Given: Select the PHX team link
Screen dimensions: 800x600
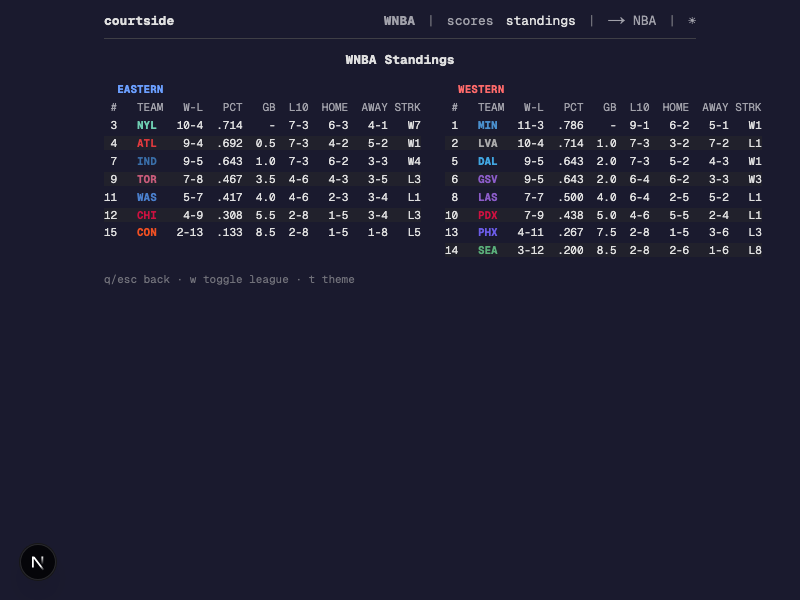Looking at the screenshot, I should [x=487, y=232].
